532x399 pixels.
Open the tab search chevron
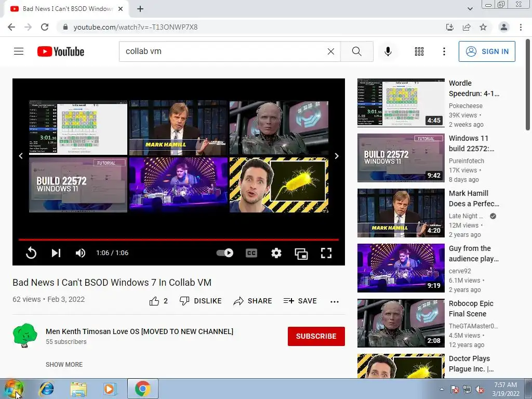click(470, 9)
